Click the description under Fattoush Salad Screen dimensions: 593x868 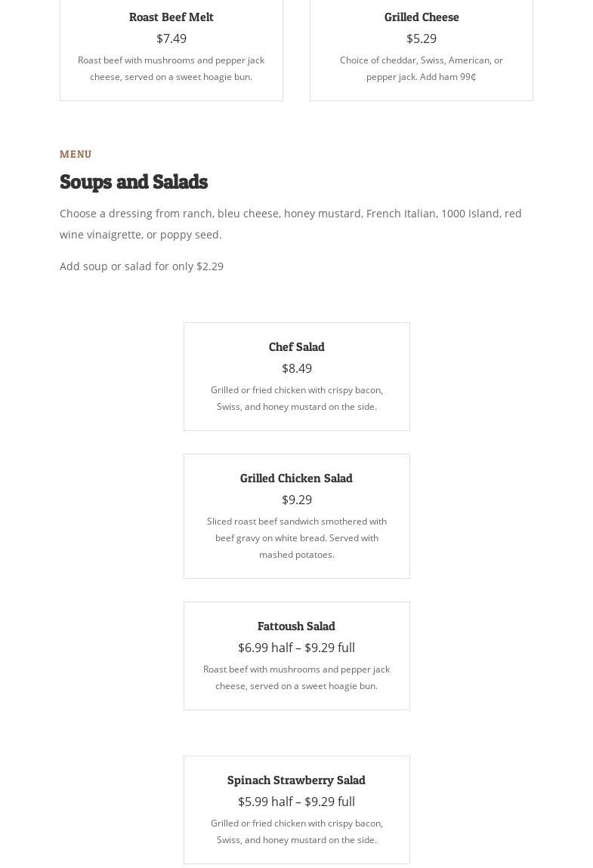point(297,677)
